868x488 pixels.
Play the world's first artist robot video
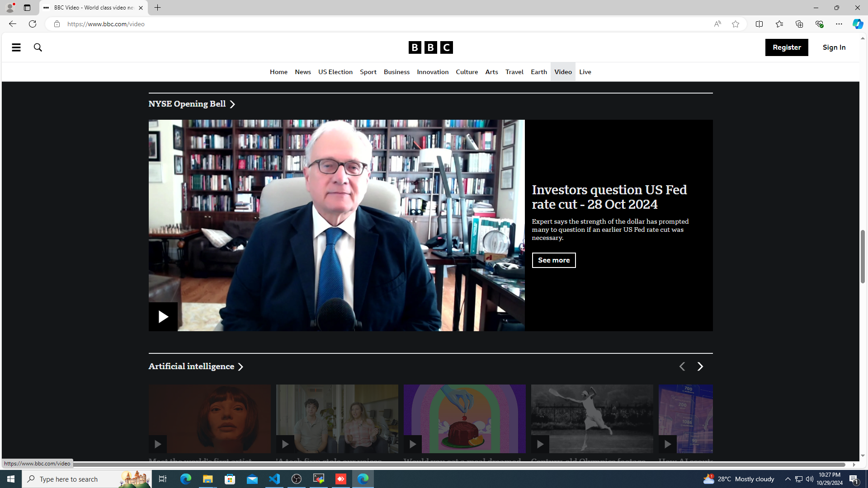tap(158, 444)
